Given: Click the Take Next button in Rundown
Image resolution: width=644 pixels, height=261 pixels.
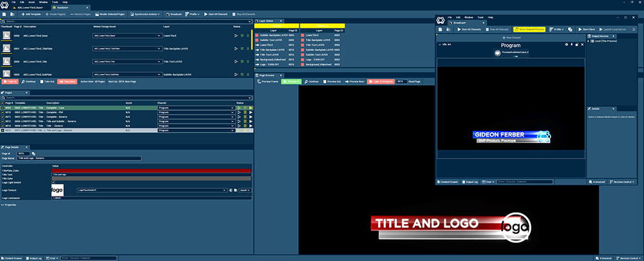Looking at the screenshot, I should [x=66, y=82].
